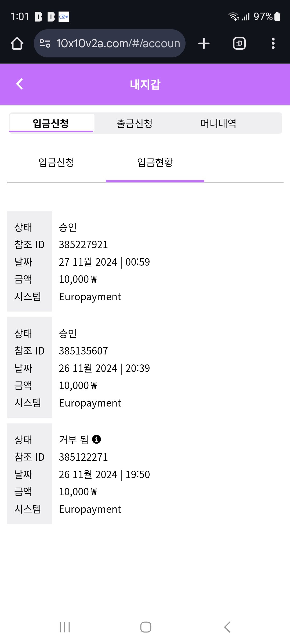
Task: Select the top 입금신청 tab
Action: pos(51,123)
